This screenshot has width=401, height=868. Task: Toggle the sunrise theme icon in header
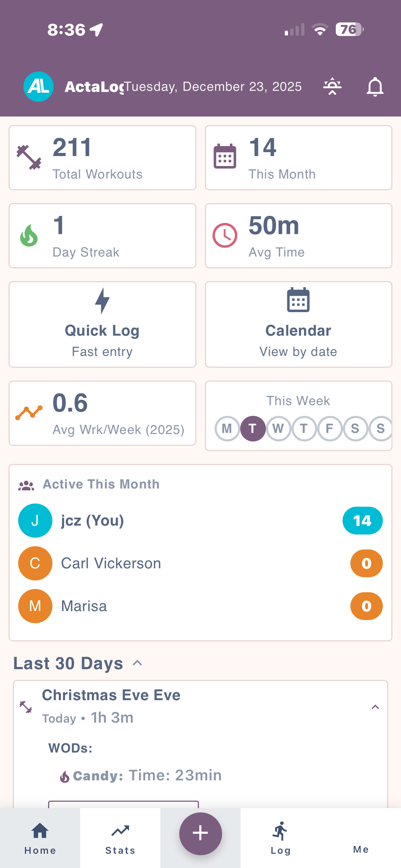(332, 87)
